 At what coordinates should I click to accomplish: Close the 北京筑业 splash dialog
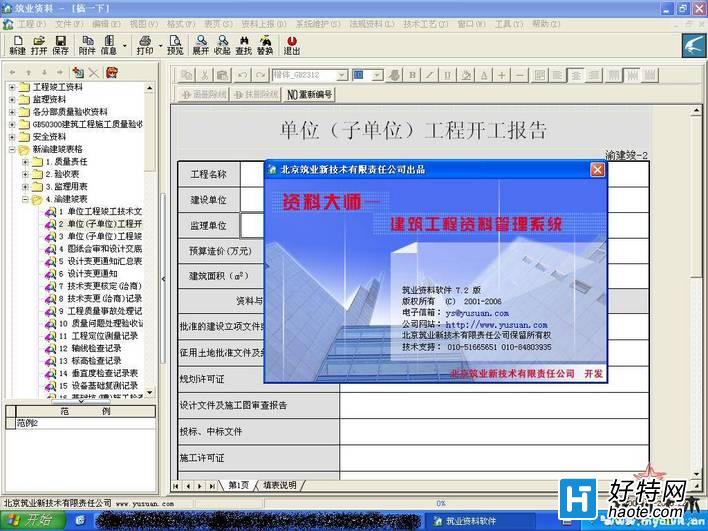coord(597,170)
